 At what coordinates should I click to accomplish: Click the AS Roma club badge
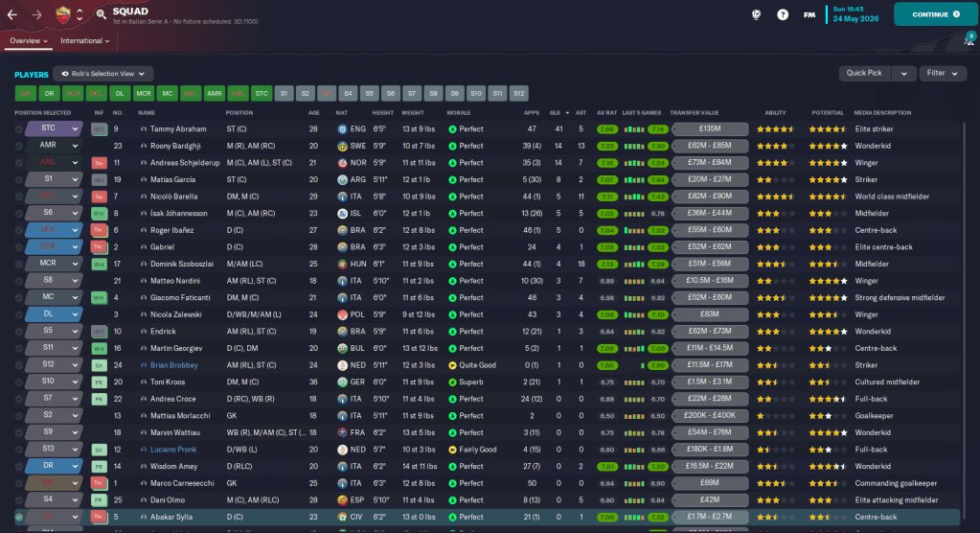[64, 14]
